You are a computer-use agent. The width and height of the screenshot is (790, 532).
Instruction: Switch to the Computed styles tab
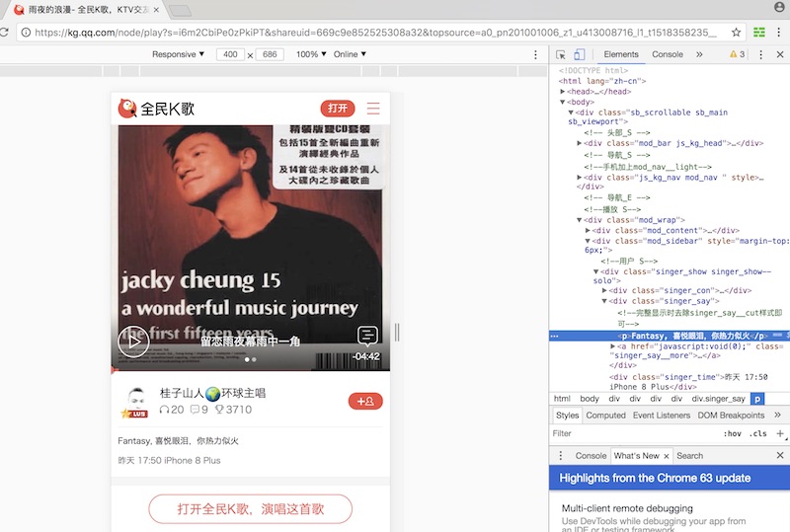[605, 416]
